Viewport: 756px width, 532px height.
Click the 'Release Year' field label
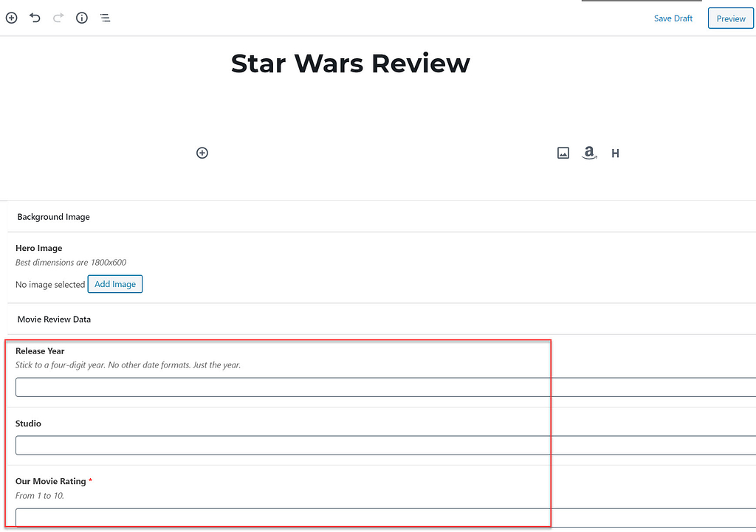pos(40,350)
